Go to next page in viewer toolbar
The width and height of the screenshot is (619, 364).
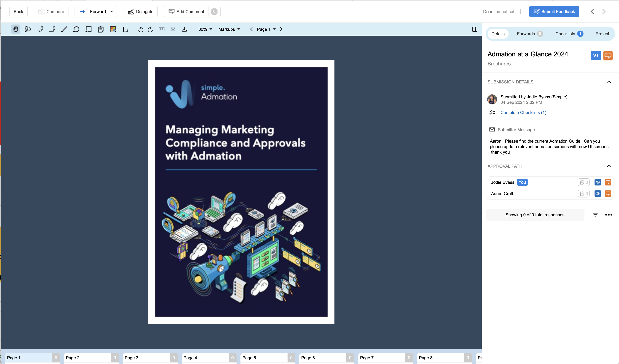point(281,29)
